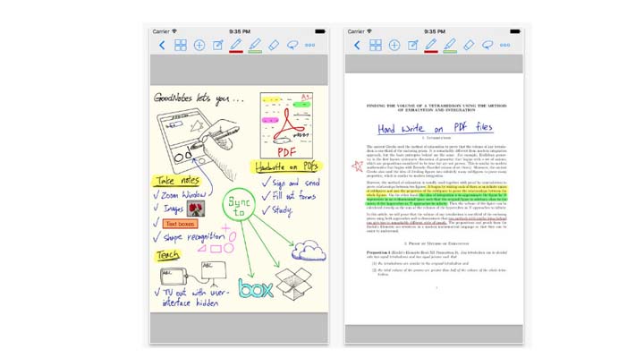Select lasso tool in left phone toolbar
This screenshot has height=358, width=644.
point(292,45)
